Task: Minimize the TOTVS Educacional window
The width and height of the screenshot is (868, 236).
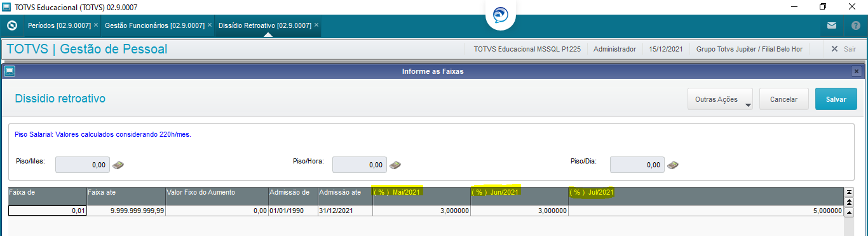Action: pos(794,7)
